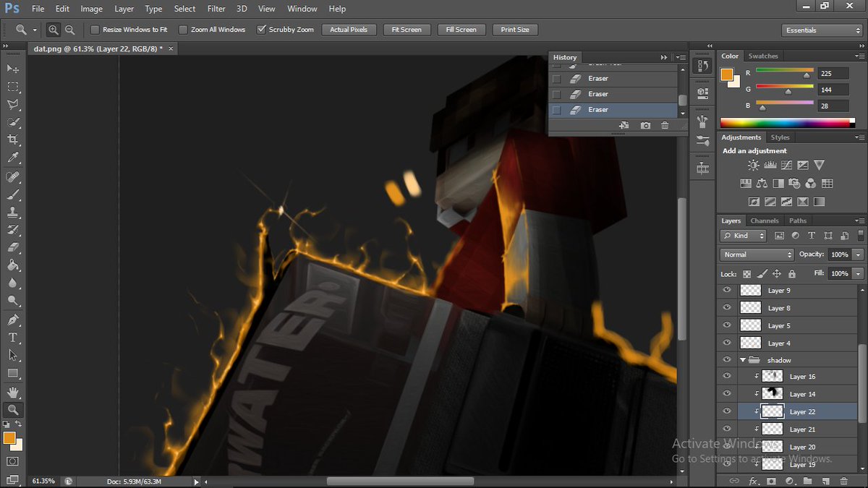
Task: Open the Opacity slider dropdown arrow
Action: 858,254
